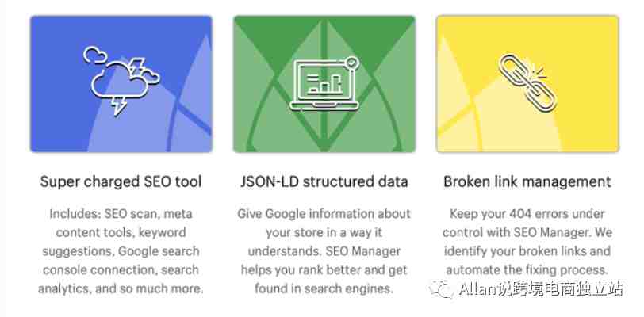This screenshot has width=644, height=317.
Task: Open the green structured data card image
Action: click(324, 84)
